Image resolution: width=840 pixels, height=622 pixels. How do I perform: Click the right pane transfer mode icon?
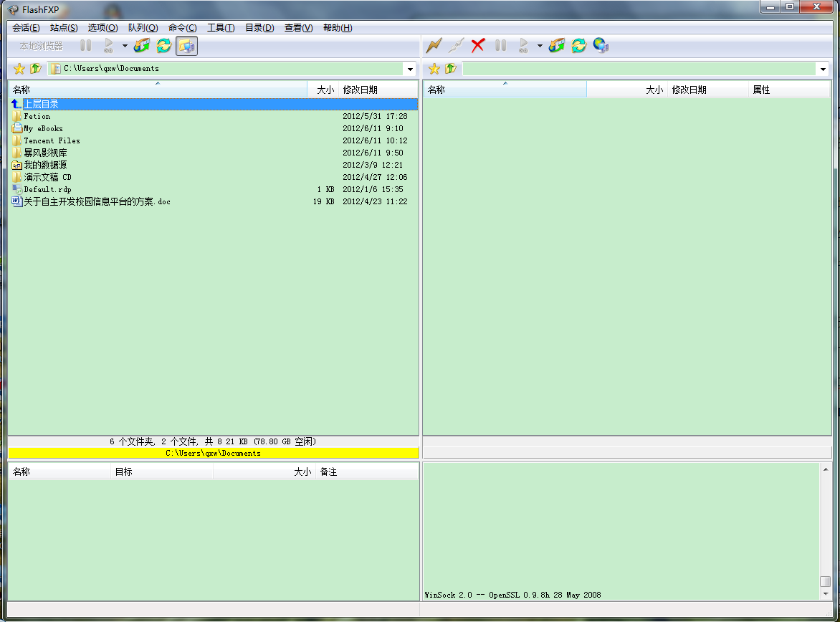pos(557,46)
